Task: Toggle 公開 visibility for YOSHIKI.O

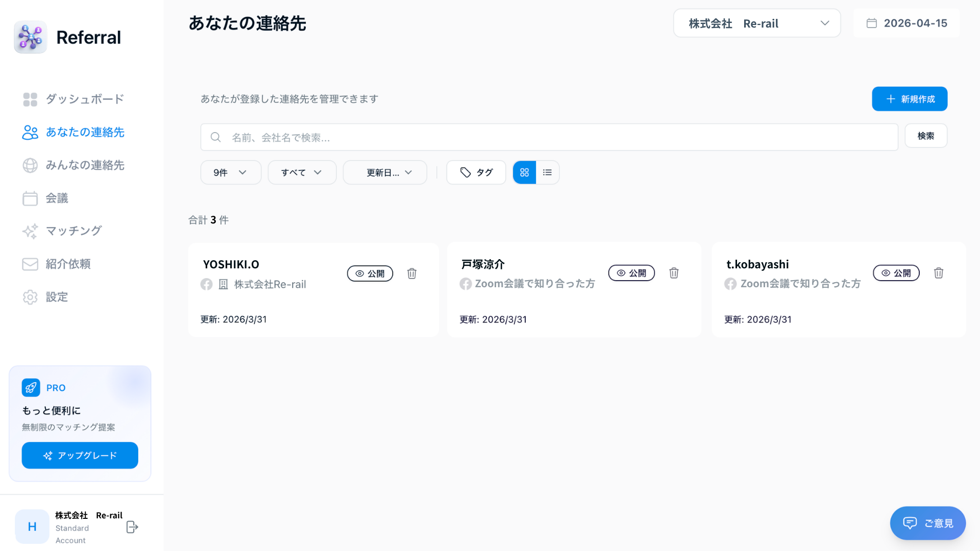Action: tap(370, 273)
